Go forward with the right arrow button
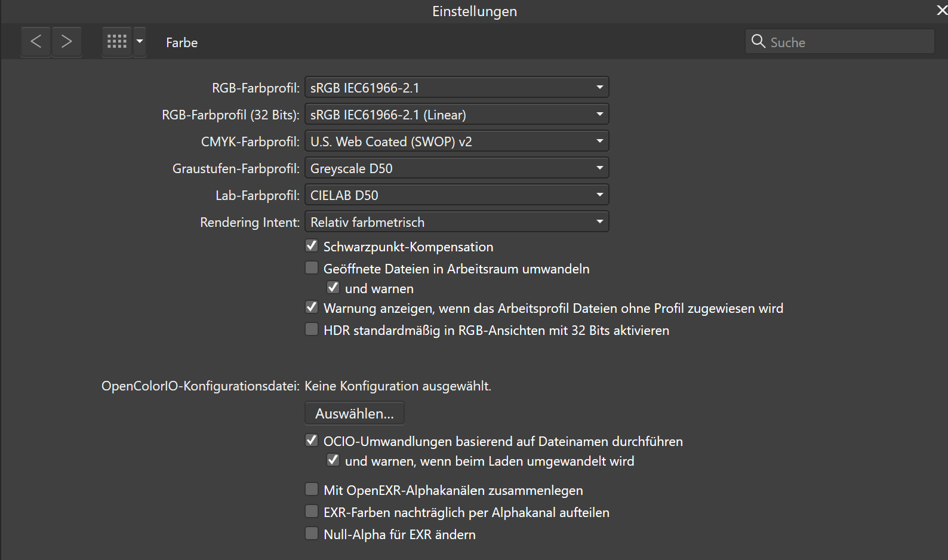This screenshot has width=948, height=560. tap(67, 42)
